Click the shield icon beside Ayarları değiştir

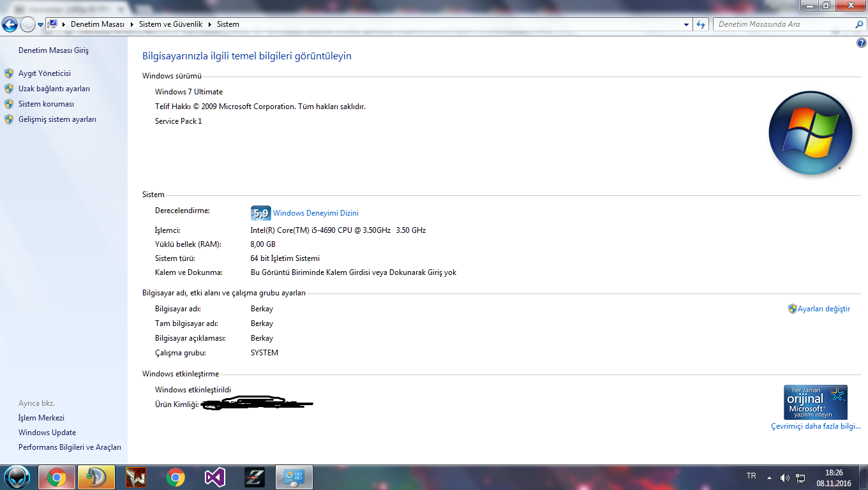pos(793,309)
